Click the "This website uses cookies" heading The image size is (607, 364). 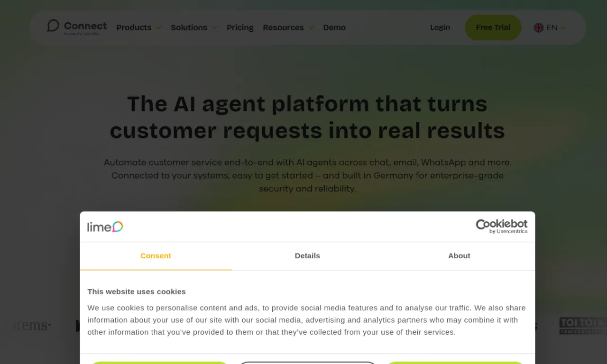click(137, 291)
